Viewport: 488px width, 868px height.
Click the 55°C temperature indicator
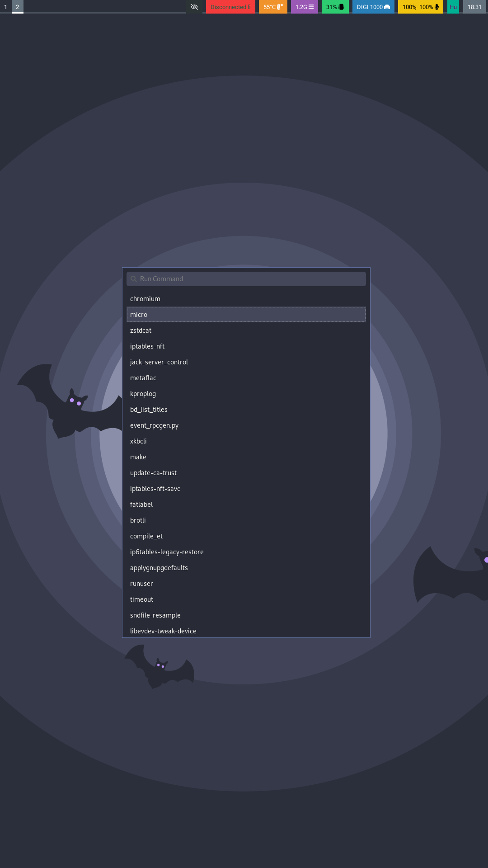273,7
